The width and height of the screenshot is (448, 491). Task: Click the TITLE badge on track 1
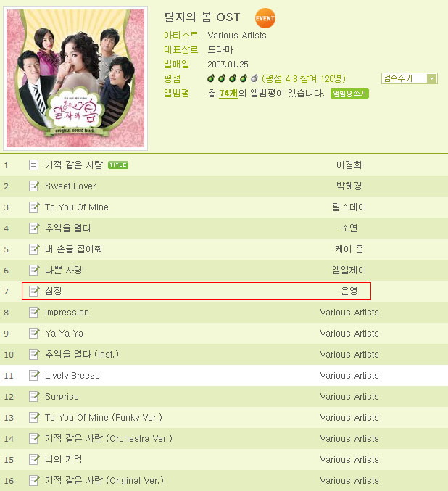coord(118,165)
